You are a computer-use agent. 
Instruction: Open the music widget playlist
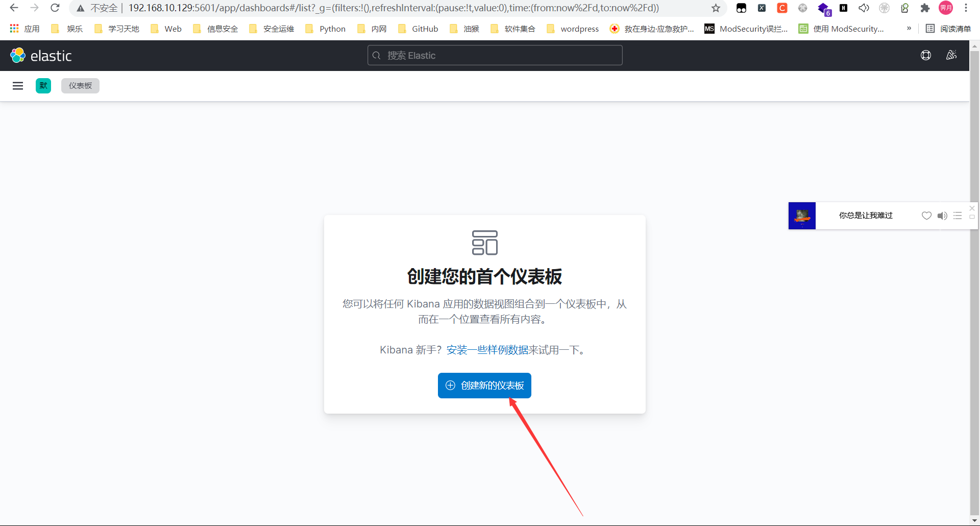pyautogui.click(x=958, y=216)
